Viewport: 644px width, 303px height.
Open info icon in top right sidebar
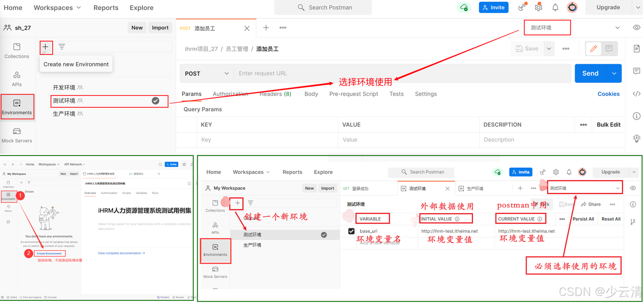tap(637, 116)
